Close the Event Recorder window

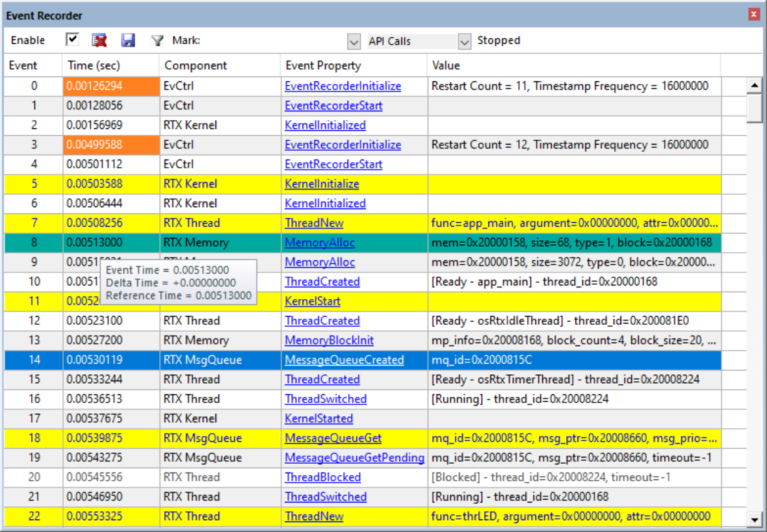[x=753, y=15]
